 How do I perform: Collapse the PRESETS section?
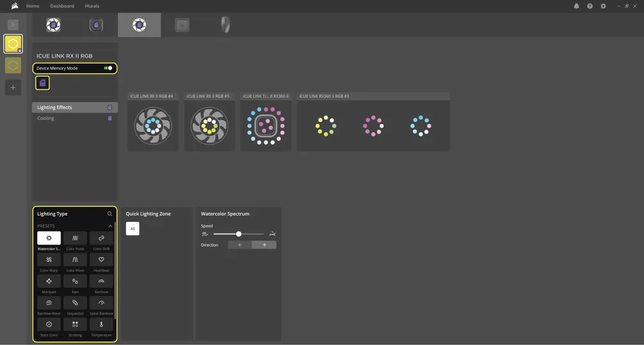(110, 226)
